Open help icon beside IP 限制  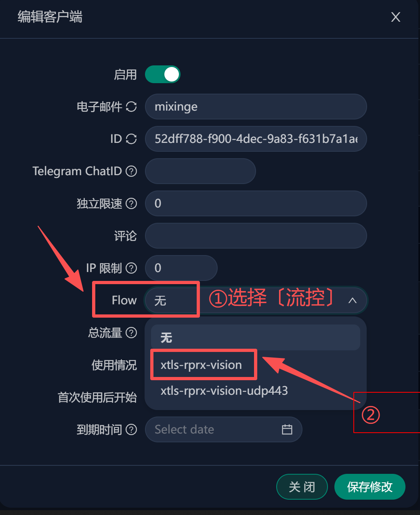pos(131,268)
